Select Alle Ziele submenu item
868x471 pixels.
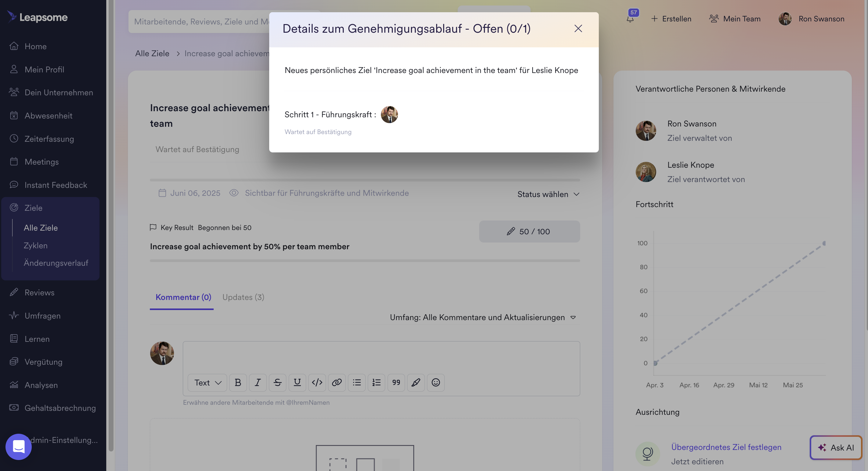[41, 228]
